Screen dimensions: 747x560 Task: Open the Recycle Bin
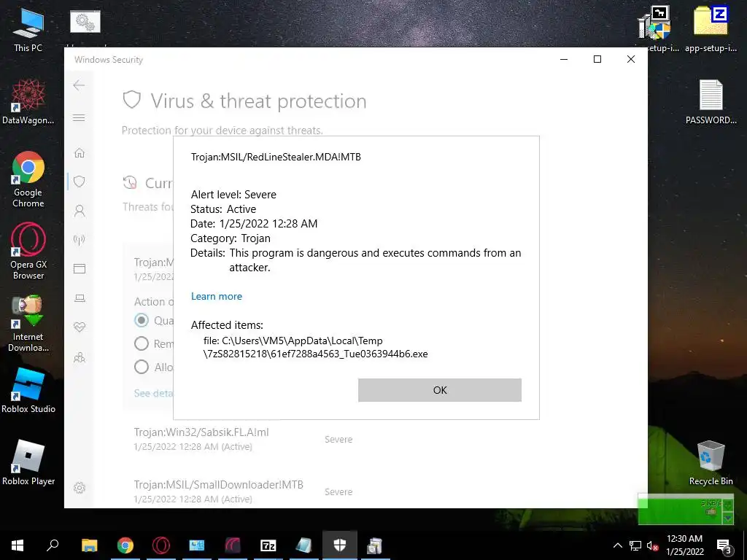pos(711,463)
